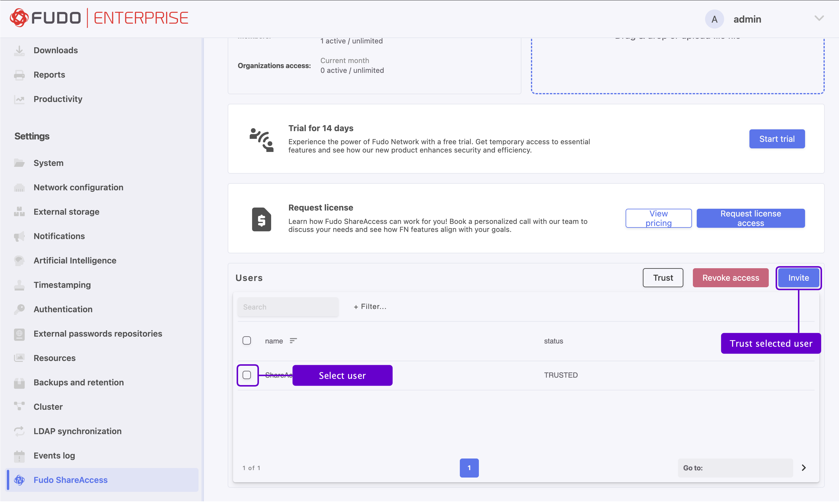Screen dimensions: 839x504
Task: Click Request license access button
Action: click(751, 218)
